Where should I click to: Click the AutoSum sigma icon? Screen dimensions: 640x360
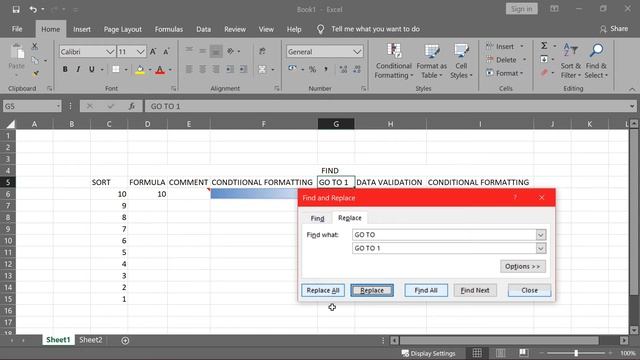(x=544, y=46)
